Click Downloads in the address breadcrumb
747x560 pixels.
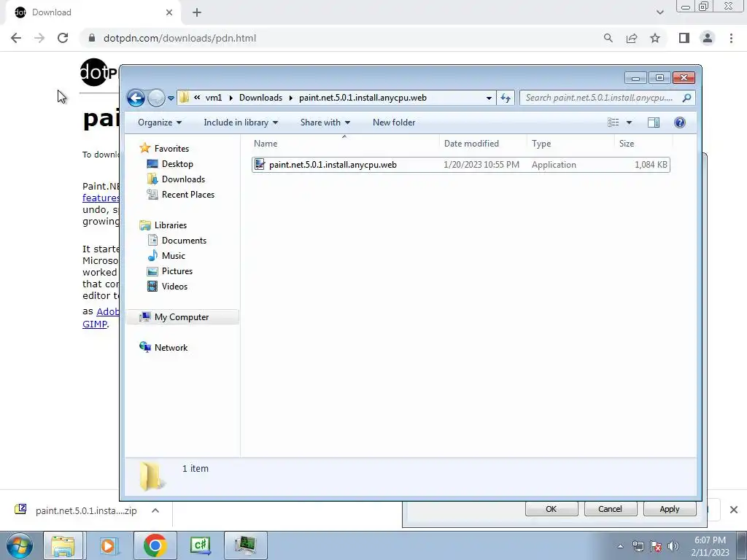coord(260,98)
